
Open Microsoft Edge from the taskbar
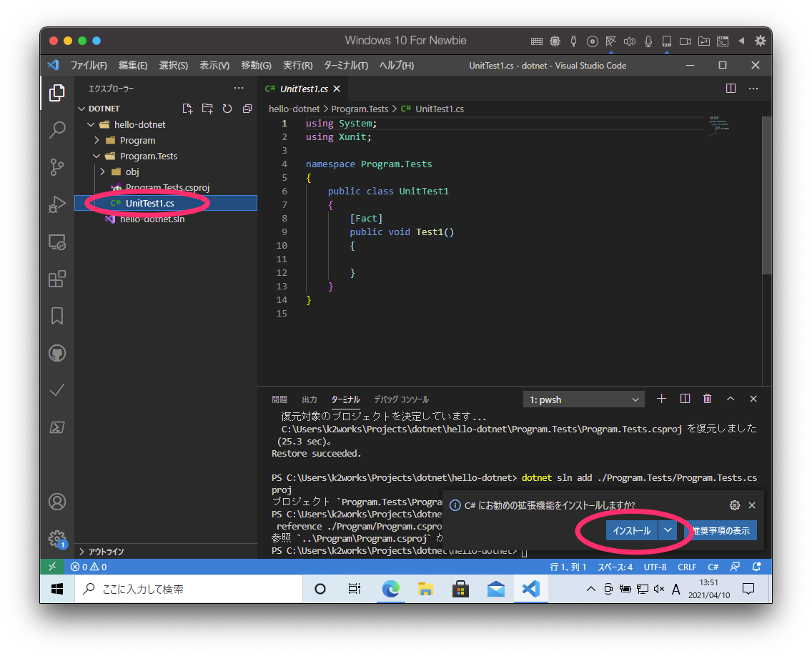tap(390, 590)
